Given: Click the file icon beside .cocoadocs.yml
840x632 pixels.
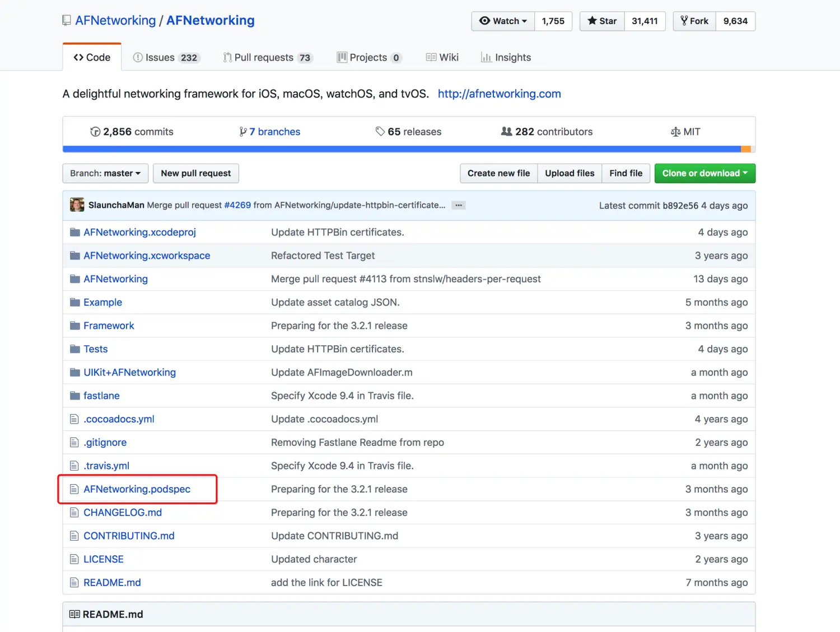Looking at the screenshot, I should click(x=74, y=419).
